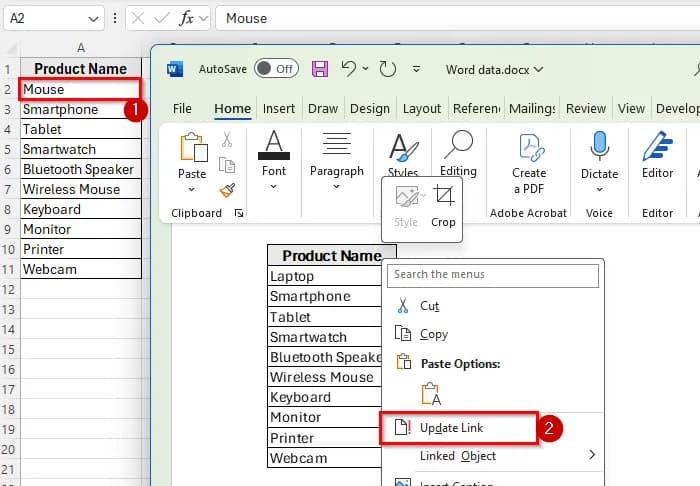
Task: Open the References ribbon tab
Action: 476,108
